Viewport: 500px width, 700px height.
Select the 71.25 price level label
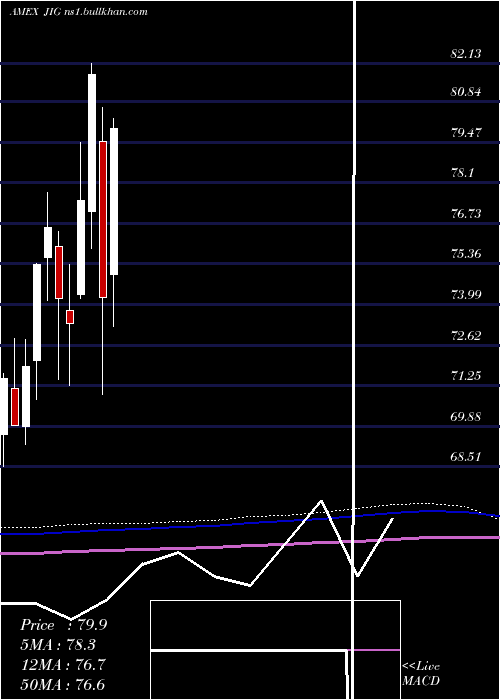coord(466,376)
